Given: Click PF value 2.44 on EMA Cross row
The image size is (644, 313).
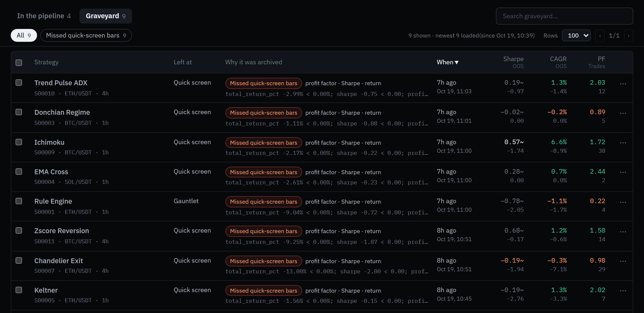Looking at the screenshot, I should (x=597, y=172).
